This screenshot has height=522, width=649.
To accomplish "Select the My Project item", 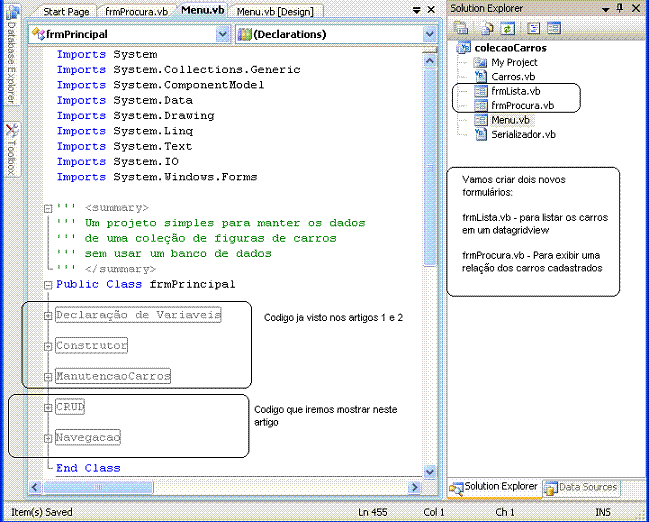I will [514, 63].
